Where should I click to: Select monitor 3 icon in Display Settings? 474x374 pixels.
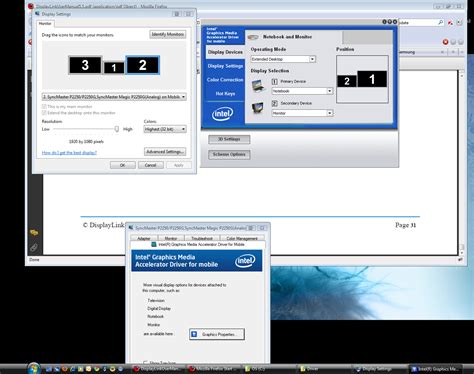[85, 65]
